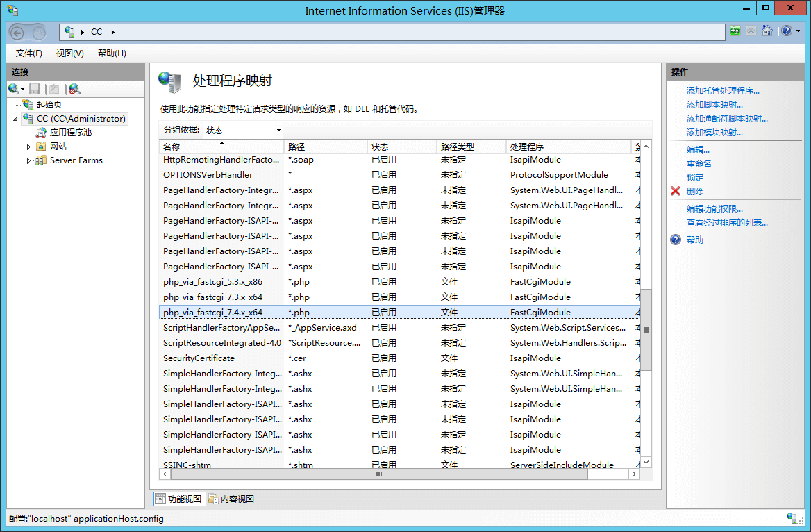Click the IIS icon in the bottom-right status bar
Image resolution: width=811 pixels, height=532 pixels.
(x=792, y=518)
